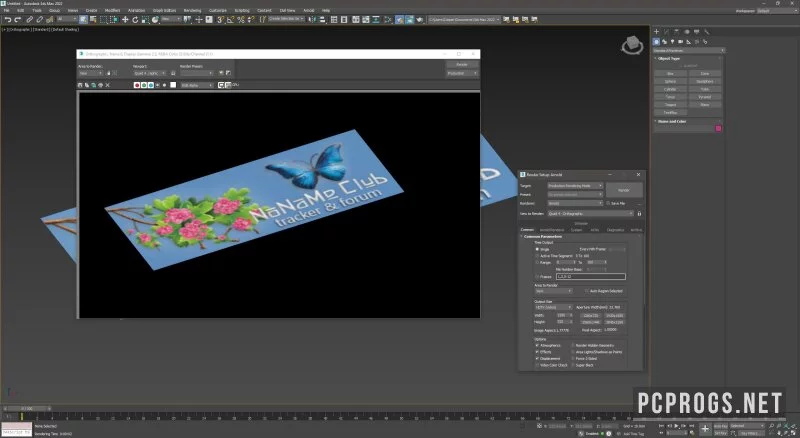The width and height of the screenshot is (800, 438).
Task: Click the Sphere primitive button
Action: pos(670,81)
